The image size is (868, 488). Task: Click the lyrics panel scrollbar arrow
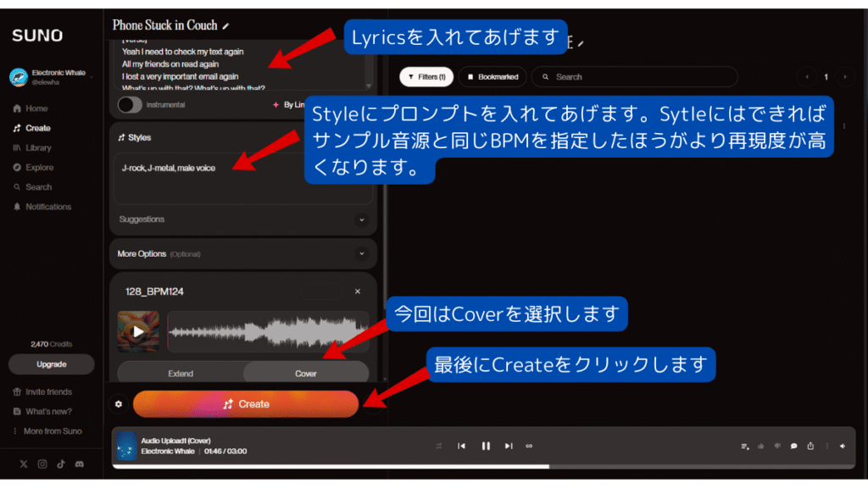[369, 86]
